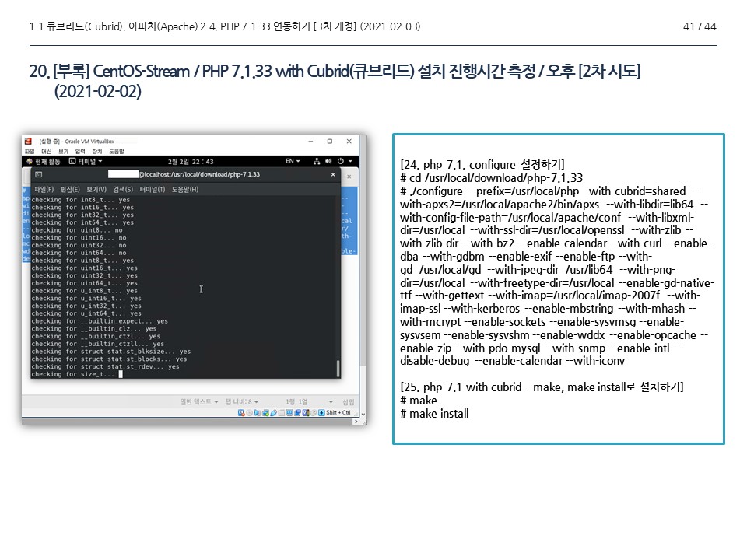Screen dimensions: 747x560
Task: Open the 검색(S) menu in the terminal
Action: [x=123, y=190]
